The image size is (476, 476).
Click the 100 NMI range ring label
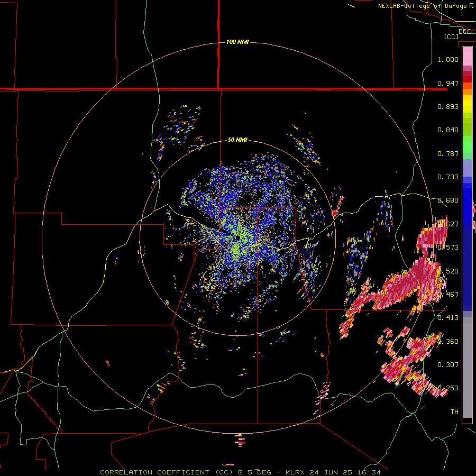(237, 42)
